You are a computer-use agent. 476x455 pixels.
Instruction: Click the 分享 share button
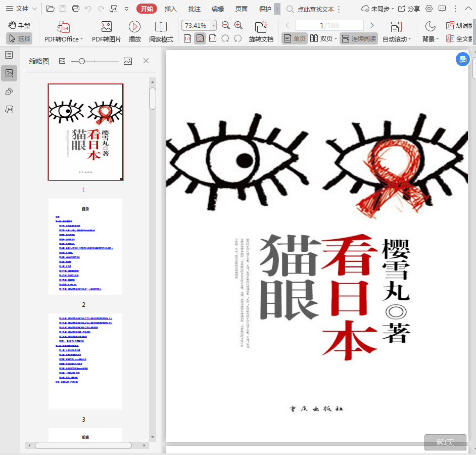(409, 9)
